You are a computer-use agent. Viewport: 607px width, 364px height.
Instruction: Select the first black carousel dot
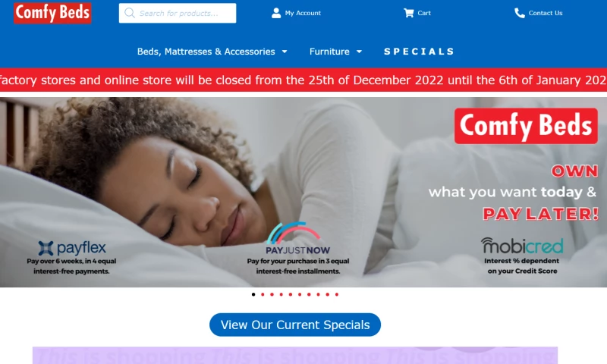coord(253,294)
